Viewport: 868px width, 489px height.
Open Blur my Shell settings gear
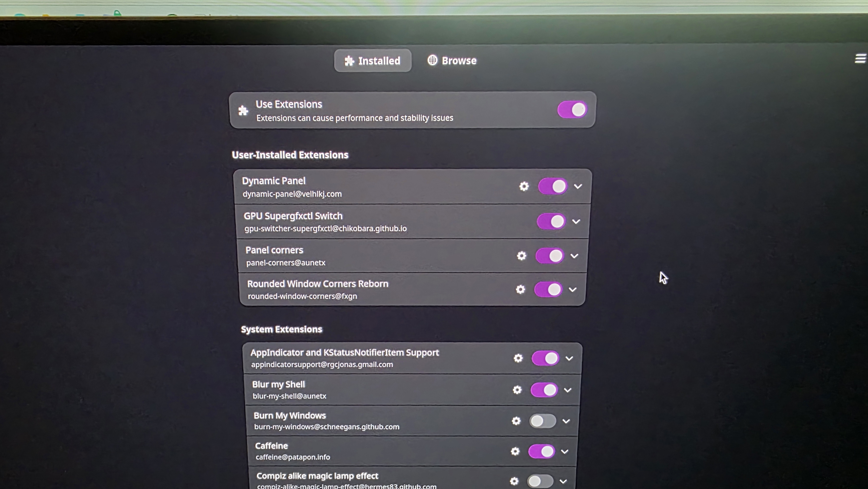pyautogui.click(x=517, y=390)
